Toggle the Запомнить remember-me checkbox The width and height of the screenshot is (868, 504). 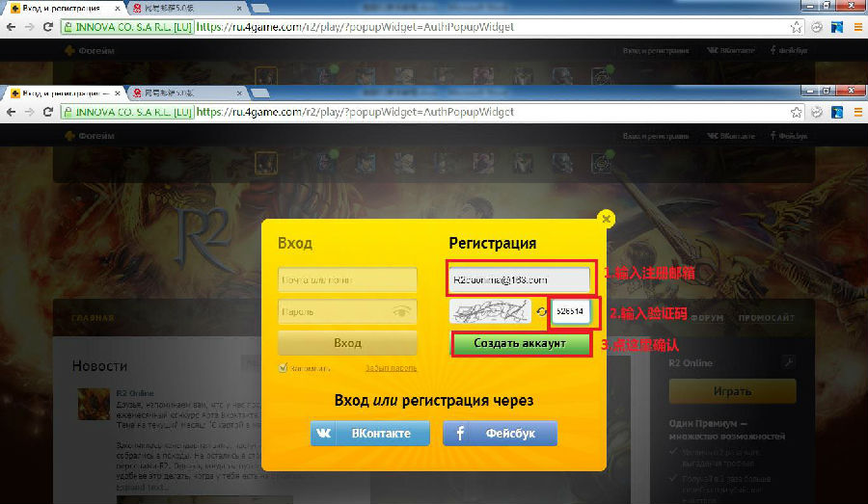(x=284, y=367)
